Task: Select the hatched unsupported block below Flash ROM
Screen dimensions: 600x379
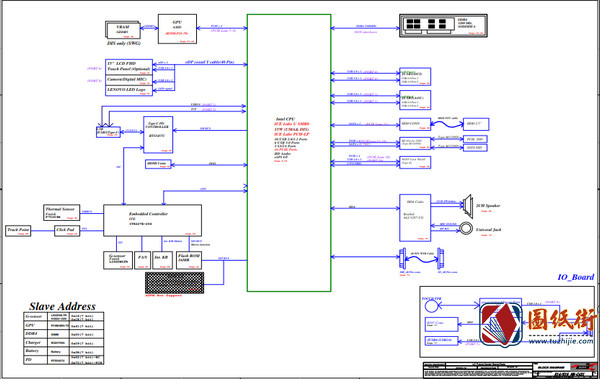Action: click(174, 283)
